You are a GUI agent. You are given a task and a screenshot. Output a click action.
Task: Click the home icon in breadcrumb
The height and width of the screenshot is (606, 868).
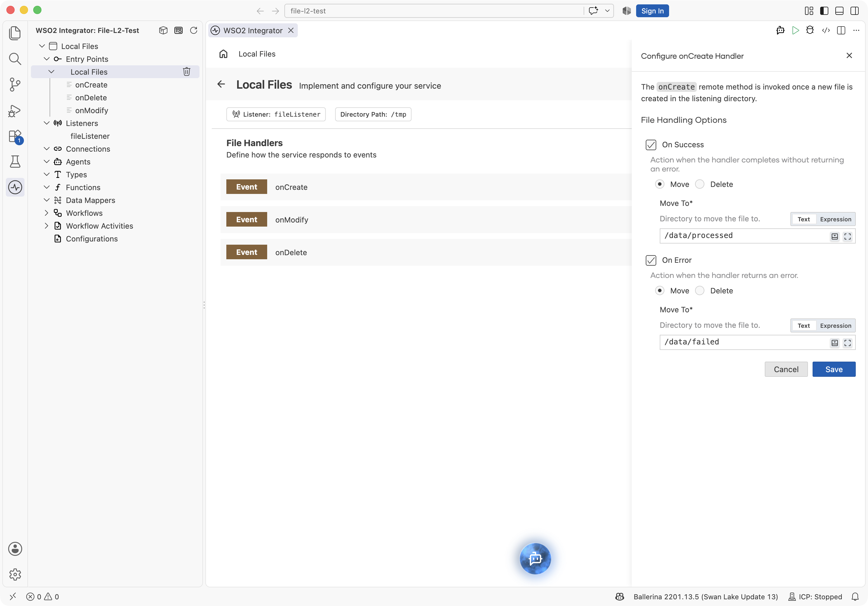click(223, 54)
